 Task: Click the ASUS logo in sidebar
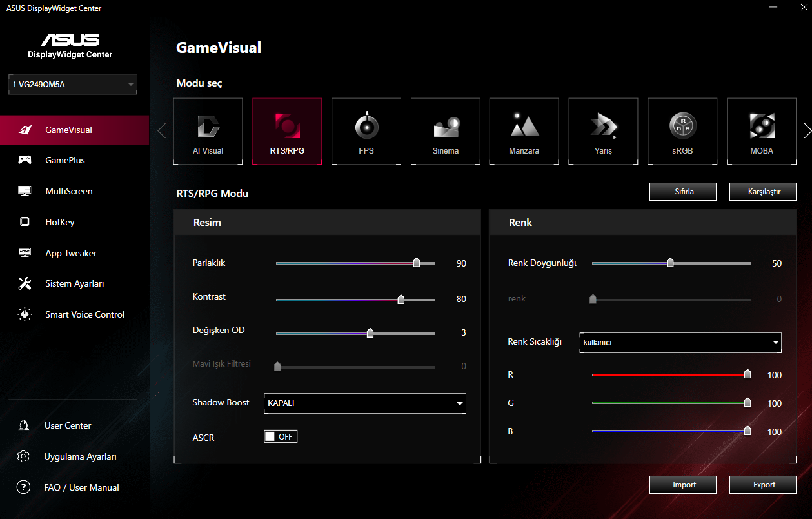(70, 40)
